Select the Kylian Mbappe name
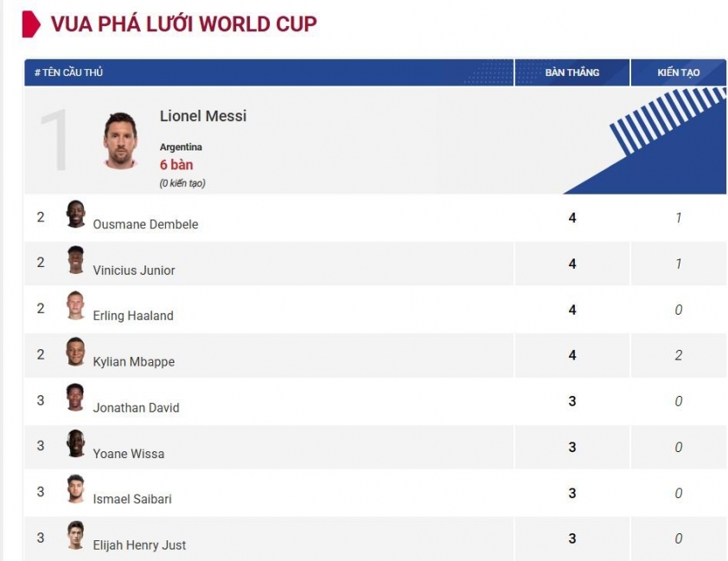 pyautogui.click(x=134, y=362)
